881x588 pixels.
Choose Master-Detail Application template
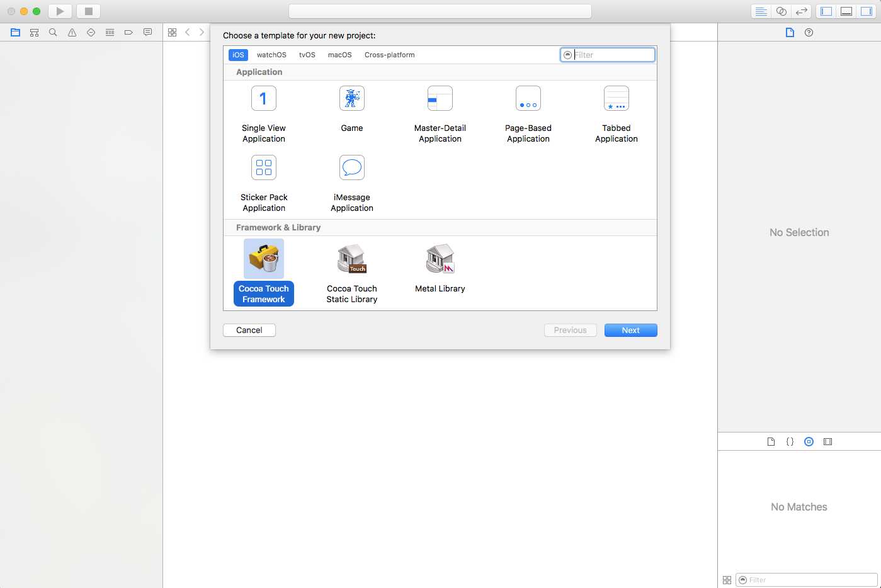[x=440, y=115]
